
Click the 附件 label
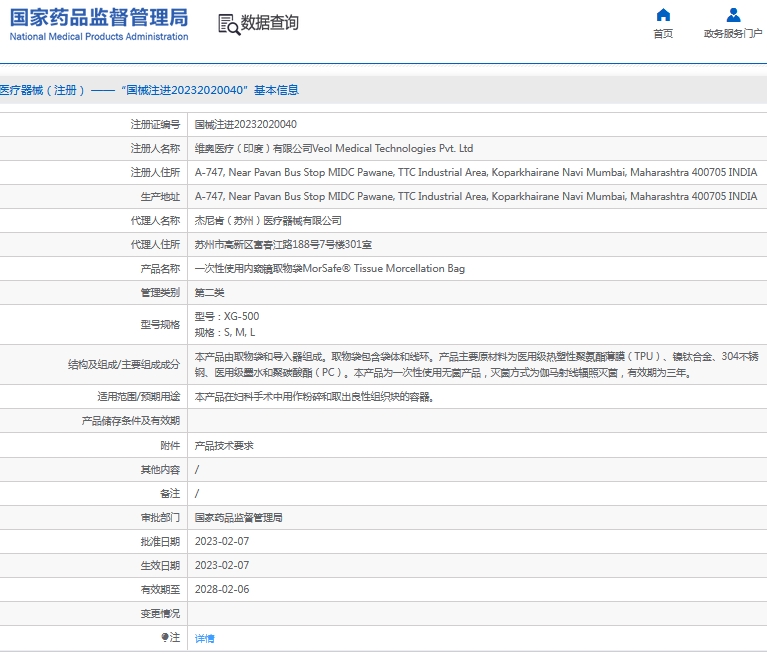[x=170, y=446]
